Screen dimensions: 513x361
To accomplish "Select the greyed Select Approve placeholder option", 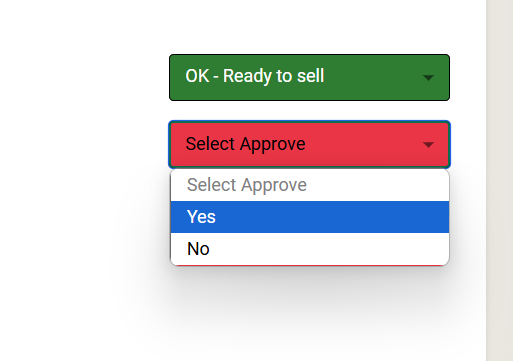I will tap(310, 185).
